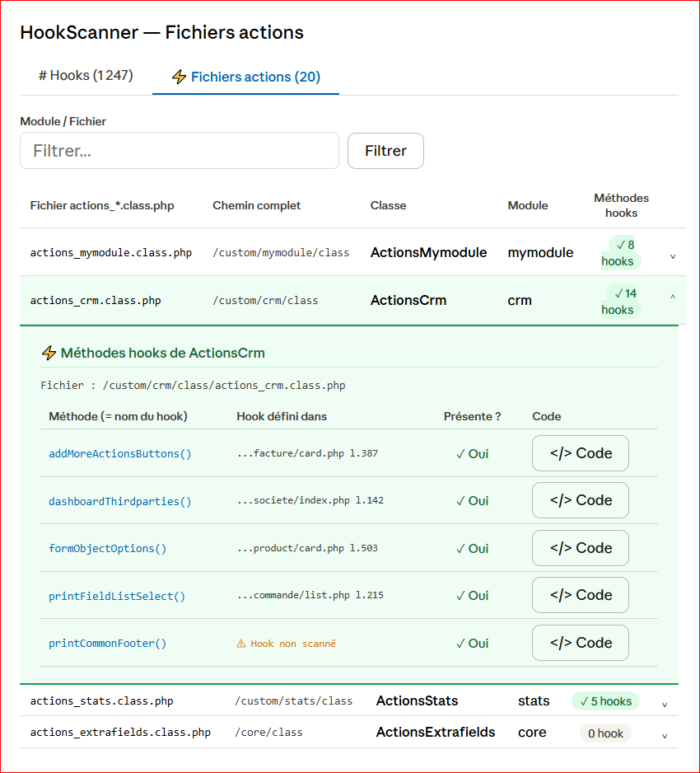Screen dimensions: 700x773
Task: Open Code for dashboardThirdparties hook
Action: pyautogui.click(x=580, y=500)
